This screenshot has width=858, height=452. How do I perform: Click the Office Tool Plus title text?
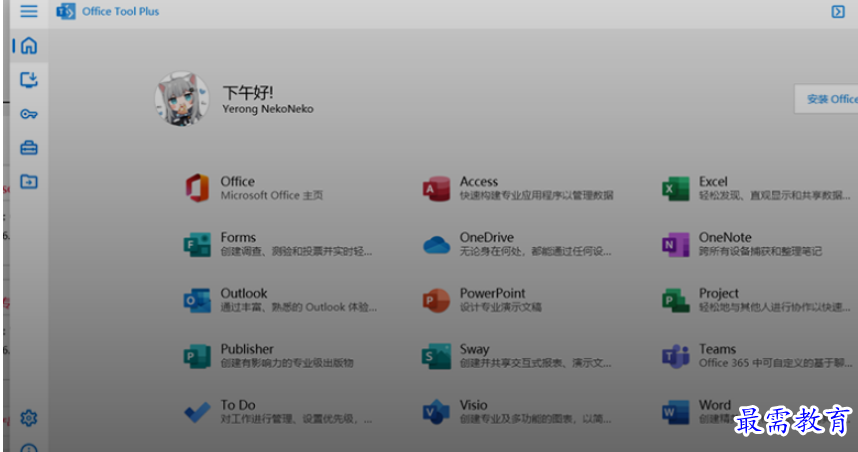coord(120,11)
